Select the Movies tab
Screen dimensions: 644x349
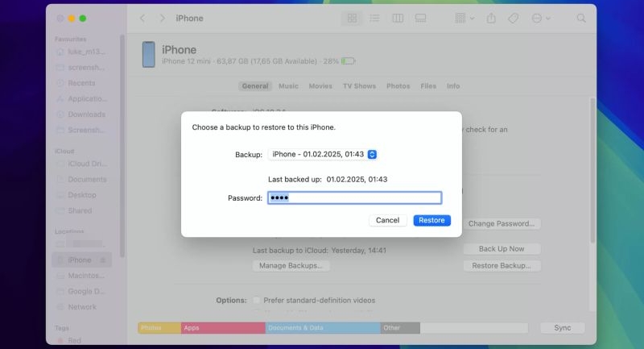(320, 86)
